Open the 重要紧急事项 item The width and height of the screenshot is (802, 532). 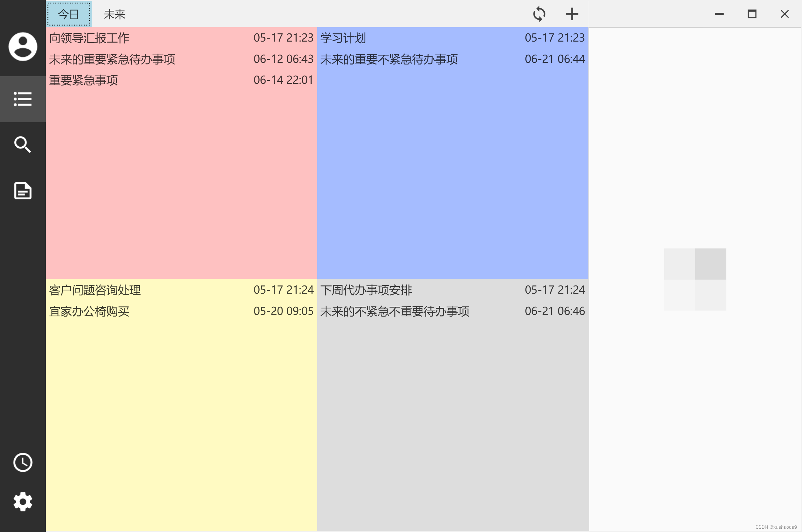(x=83, y=81)
